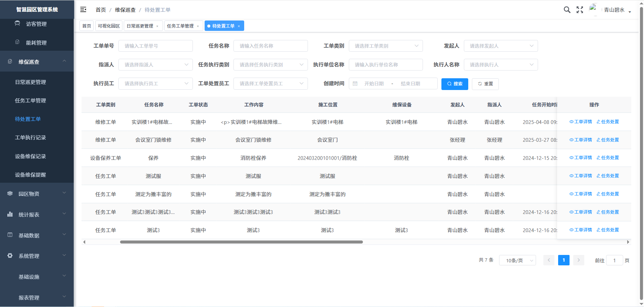This screenshot has width=644, height=307.
Task: Open the header search magnifier icon
Action: coord(567,10)
